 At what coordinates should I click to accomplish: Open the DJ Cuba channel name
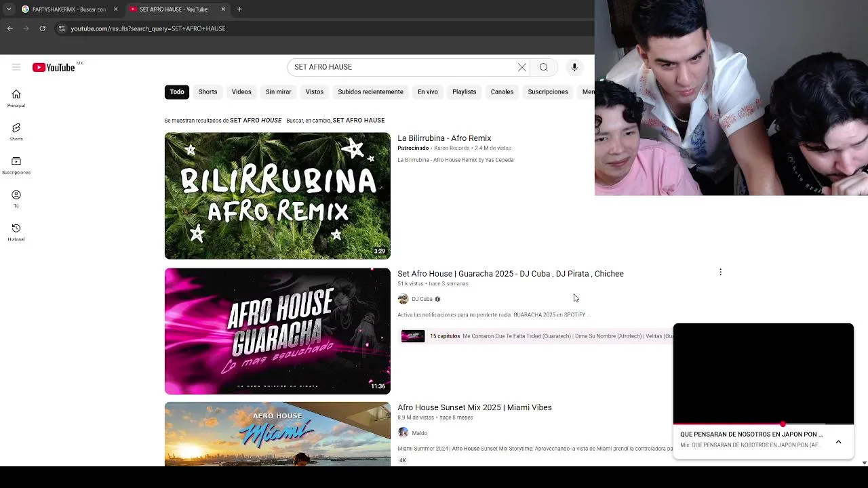point(422,299)
